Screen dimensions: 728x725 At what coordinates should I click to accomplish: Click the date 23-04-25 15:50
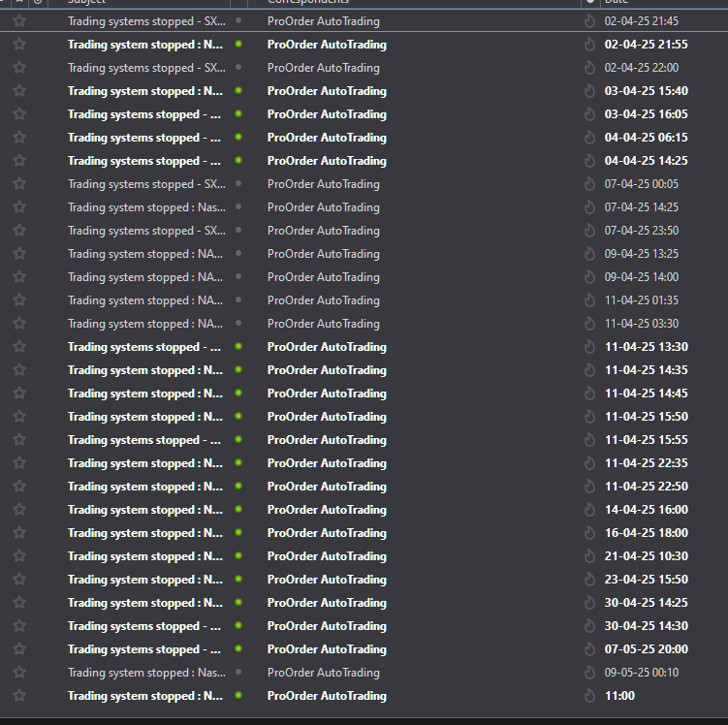pos(647,580)
